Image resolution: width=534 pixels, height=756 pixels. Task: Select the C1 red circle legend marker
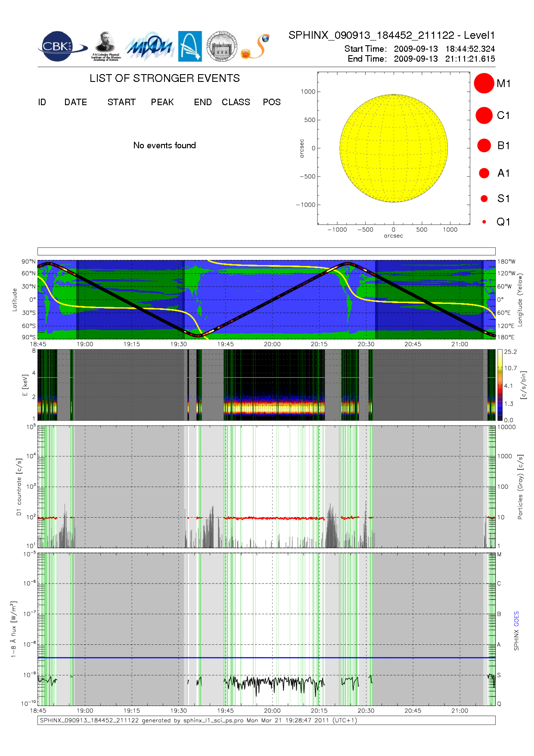(x=484, y=116)
